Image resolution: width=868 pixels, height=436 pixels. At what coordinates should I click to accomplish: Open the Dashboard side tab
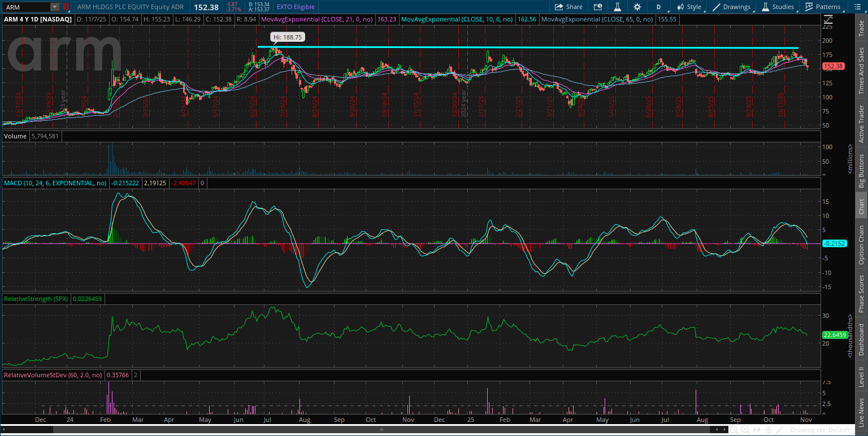click(x=861, y=339)
